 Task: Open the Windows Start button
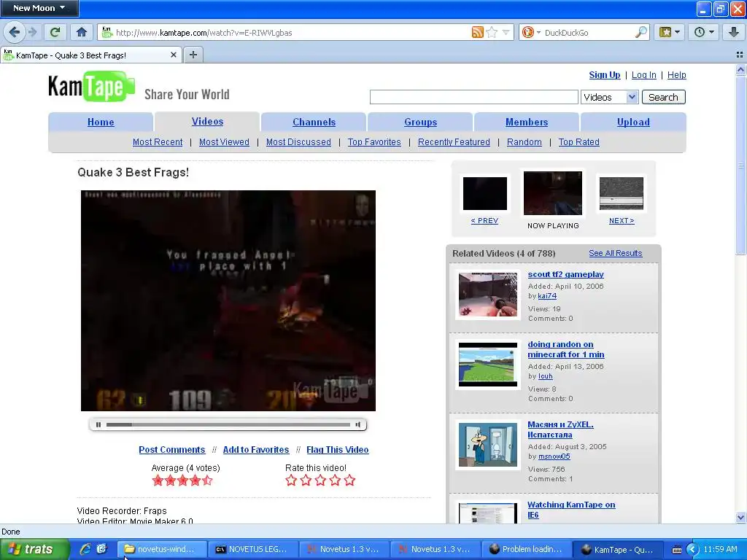click(34, 549)
